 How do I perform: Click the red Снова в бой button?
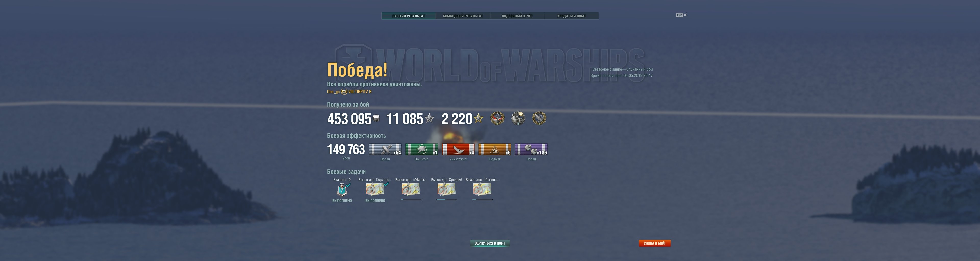pyautogui.click(x=654, y=243)
